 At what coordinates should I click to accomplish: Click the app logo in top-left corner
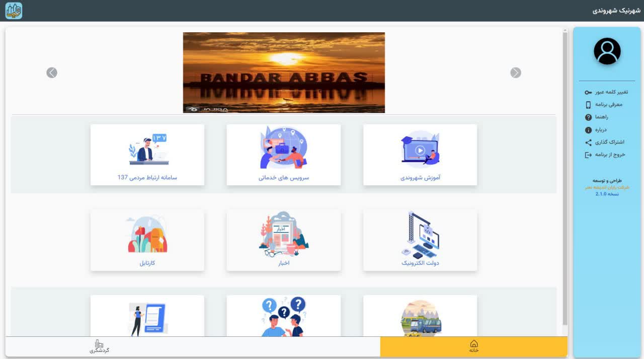[x=14, y=11]
